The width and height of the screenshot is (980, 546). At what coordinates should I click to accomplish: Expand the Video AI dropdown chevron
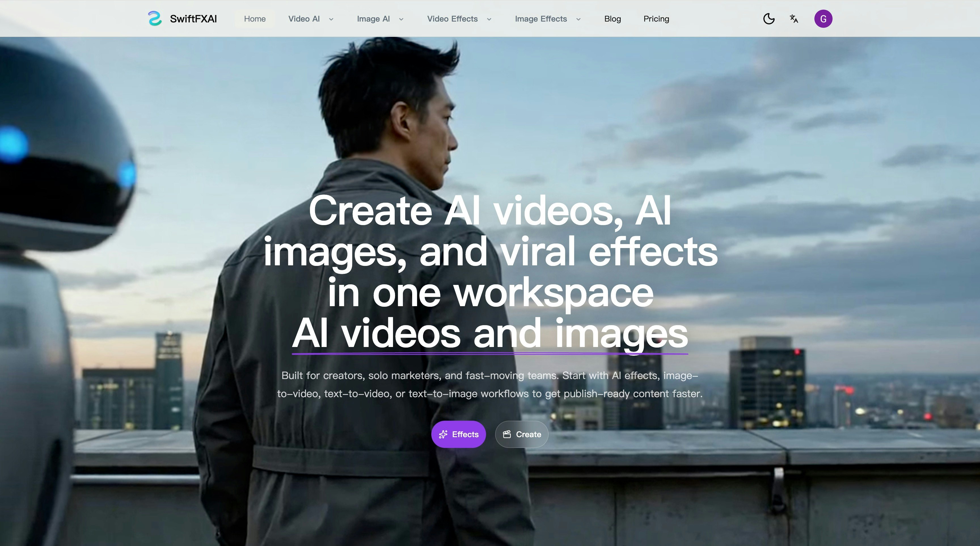(331, 19)
